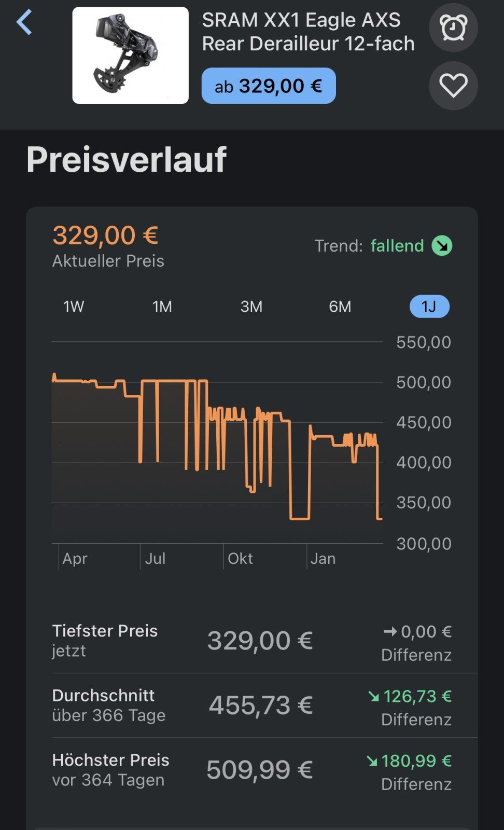Switch chart to 6M range
The height and width of the screenshot is (830, 504).
tap(340, 307)
